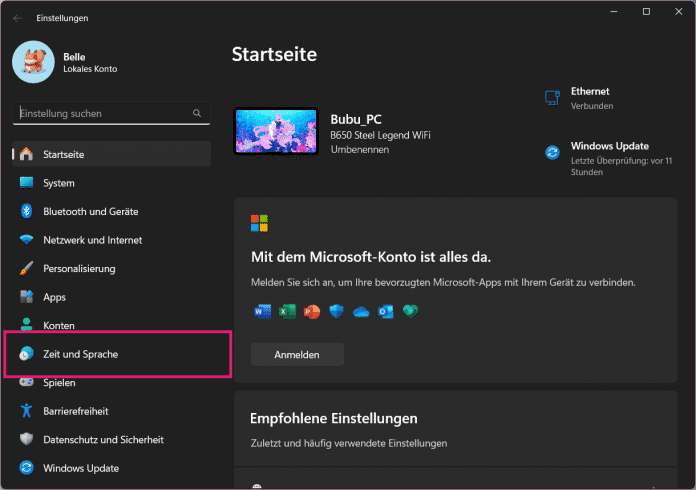Click the Belle profile avatar
This screenshot has width=696, height=490.
coord(32,63)
